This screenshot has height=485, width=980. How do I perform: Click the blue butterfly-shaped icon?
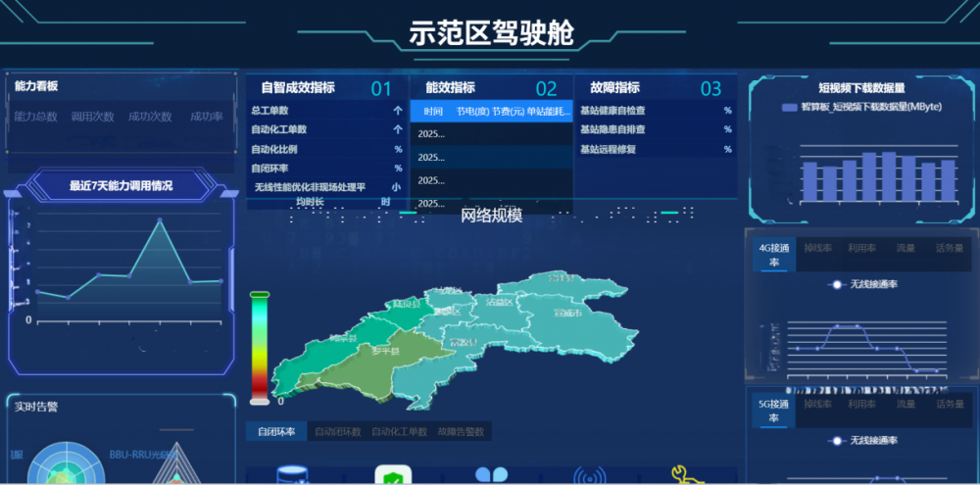pyautogui.click(x=491, y=476)
